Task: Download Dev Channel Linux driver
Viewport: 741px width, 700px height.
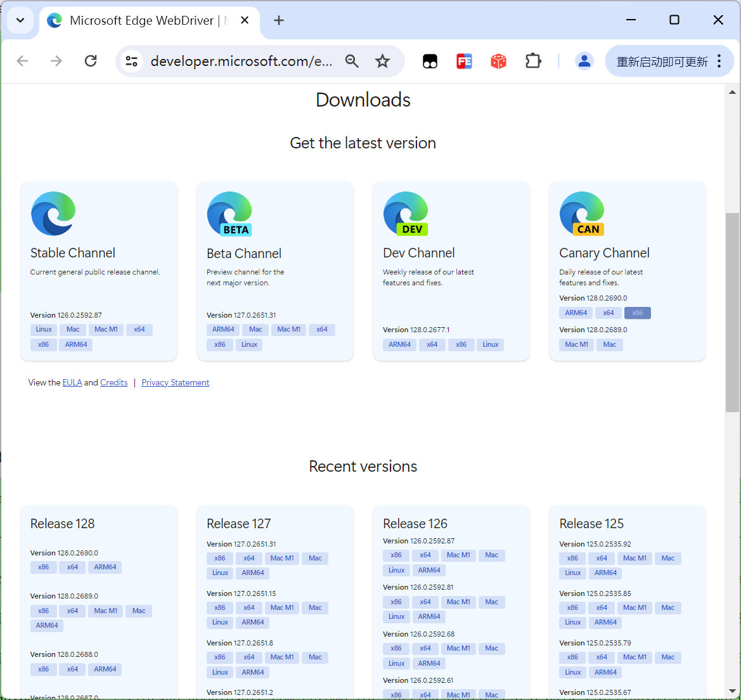Action: pyautogui.click(x=491, y=344)
